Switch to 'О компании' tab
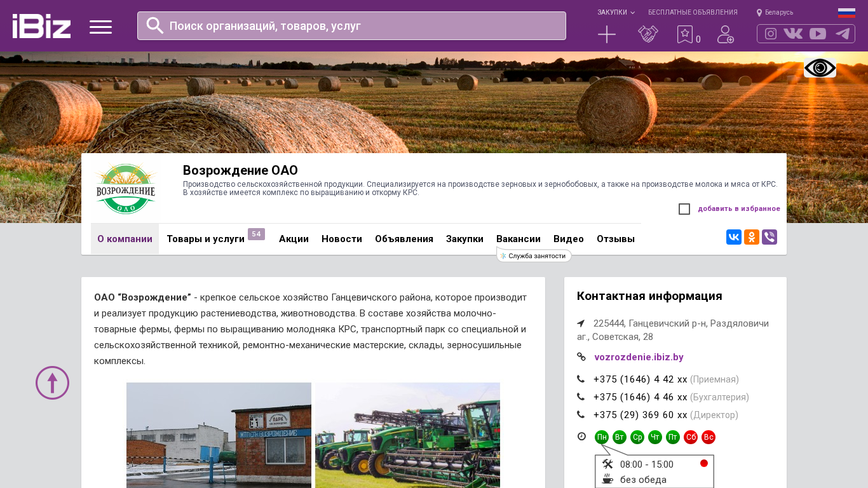The height and width of the screenshot is (488, 868). pos(125,239)
